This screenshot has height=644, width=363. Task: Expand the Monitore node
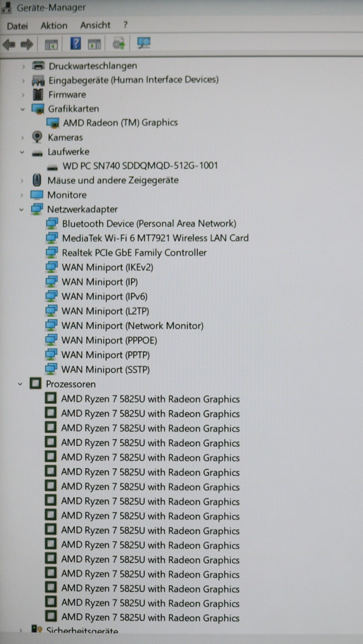[x=22, y=195]
